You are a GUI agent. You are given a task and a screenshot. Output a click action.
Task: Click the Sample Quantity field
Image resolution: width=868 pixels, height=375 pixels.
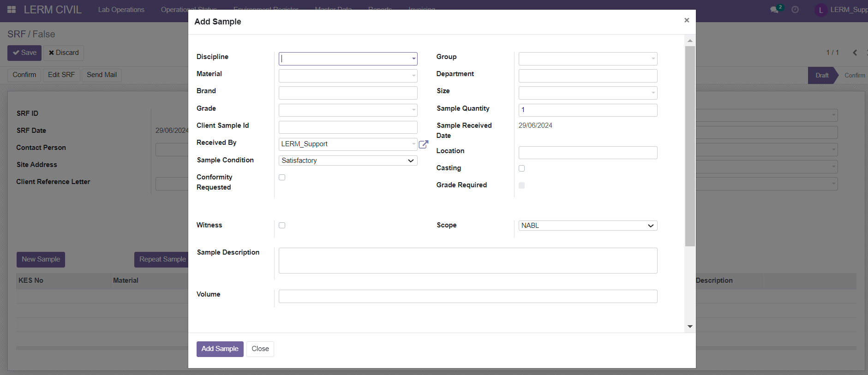point(588,110)
